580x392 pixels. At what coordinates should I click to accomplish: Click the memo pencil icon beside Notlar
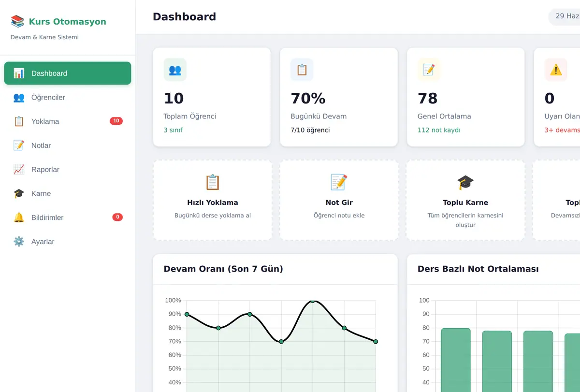tap(19, 145)
